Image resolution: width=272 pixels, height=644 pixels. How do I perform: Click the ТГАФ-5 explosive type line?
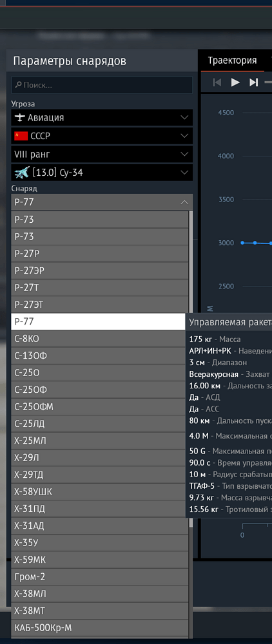230,486
